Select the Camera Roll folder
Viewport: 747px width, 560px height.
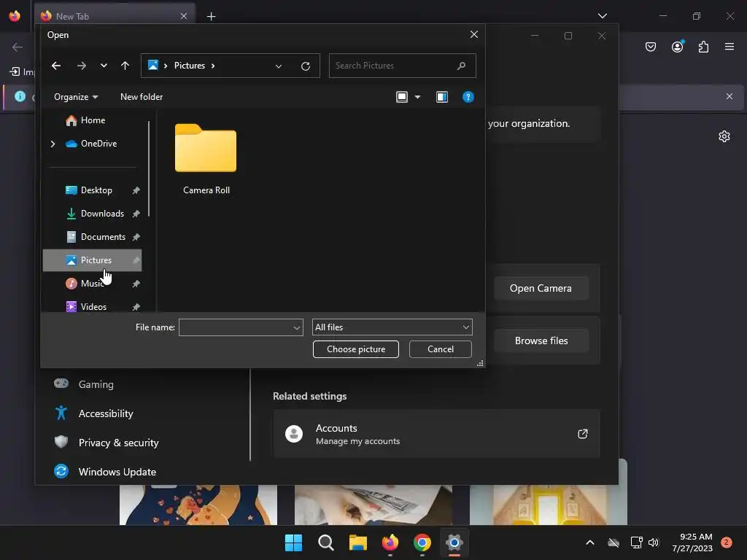point(206,159)
